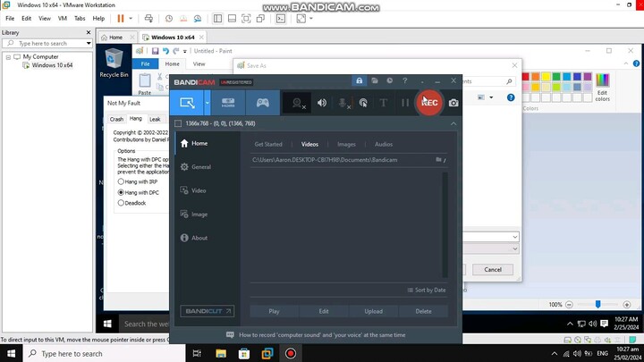The width and height of the screenshot is (644, 362).
Task: Switch to Get Started tab
Action: pos(268,144)
